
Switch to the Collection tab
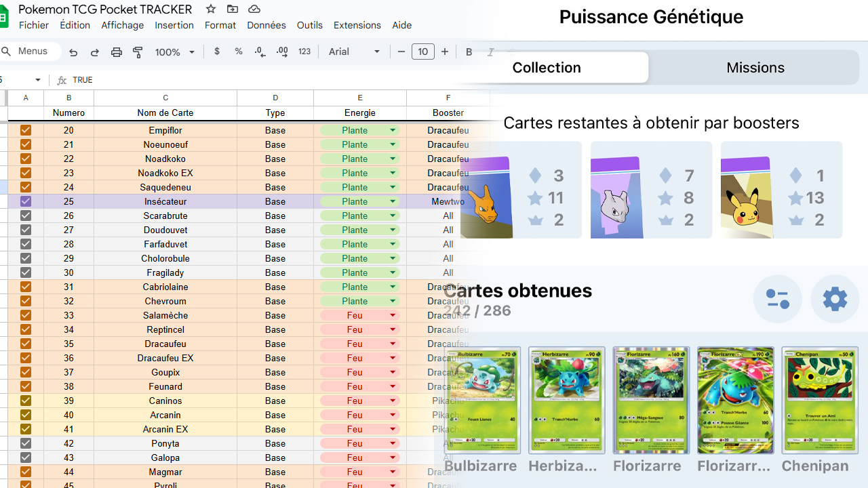547,68
